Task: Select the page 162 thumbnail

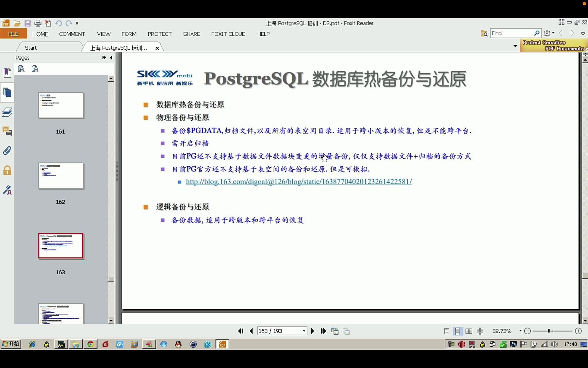Action: point(61,176)
